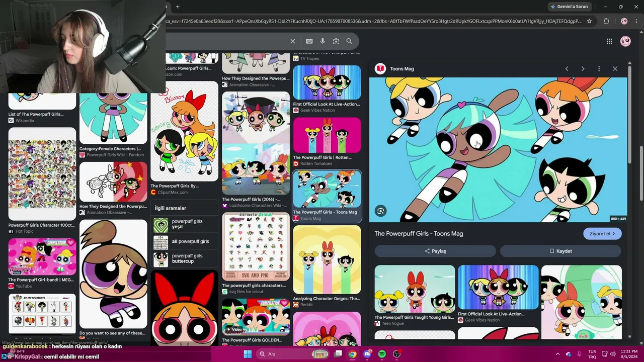This screenshot has width=644, height=362.
Task: Click the Ziyaret et button
Action: 602,234
